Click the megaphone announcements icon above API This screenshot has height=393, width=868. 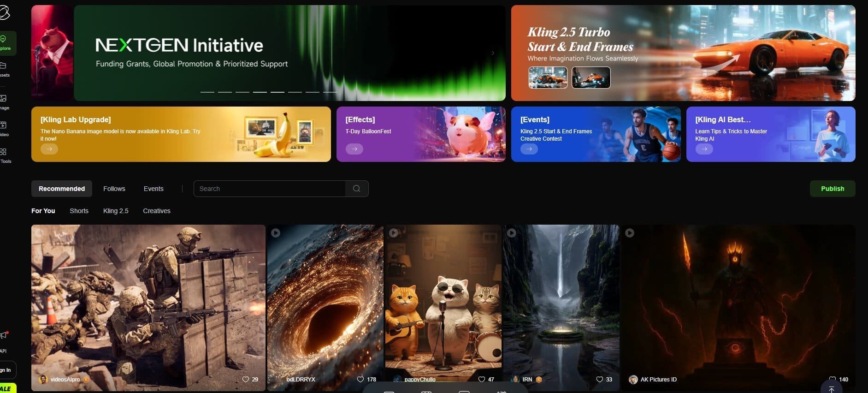tap(4, 335)
